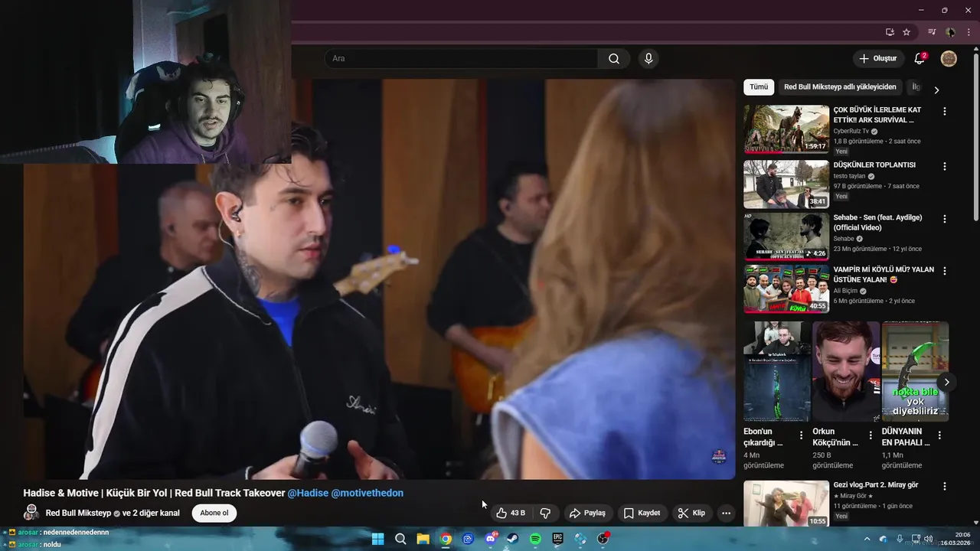The image size is (980, 551).
Task: Open the @motivethedon link in title
Action: tap(367, 493)
